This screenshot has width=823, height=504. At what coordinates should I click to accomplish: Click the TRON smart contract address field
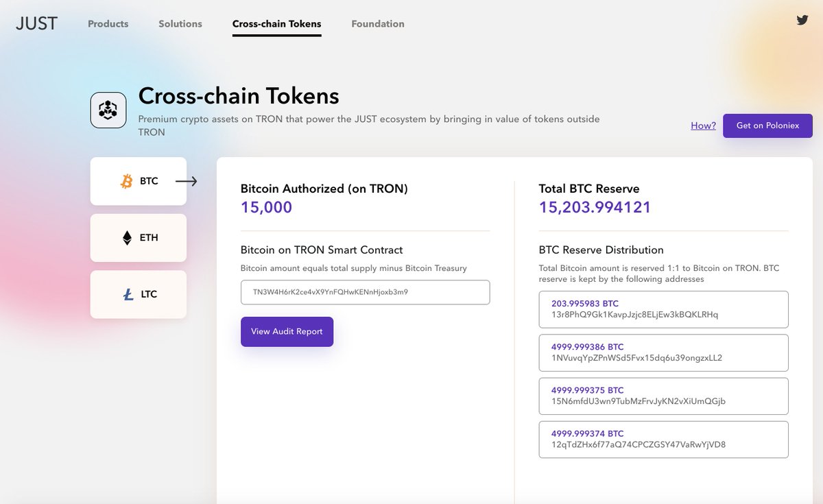366,292
